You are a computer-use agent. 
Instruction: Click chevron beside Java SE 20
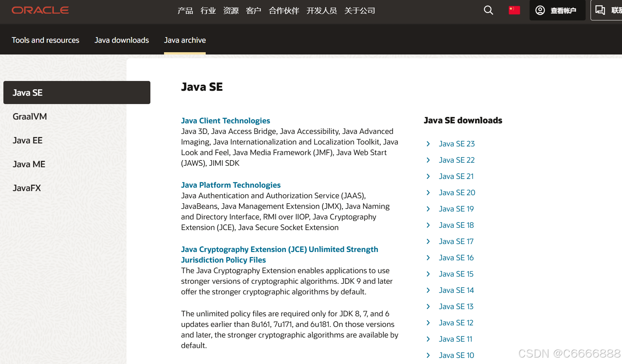428,193
